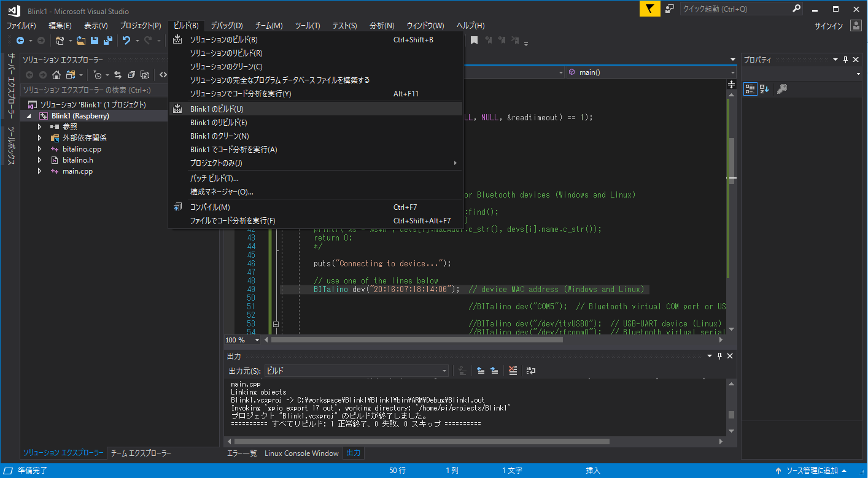Switch to the Linux Console Window tab

301,453
